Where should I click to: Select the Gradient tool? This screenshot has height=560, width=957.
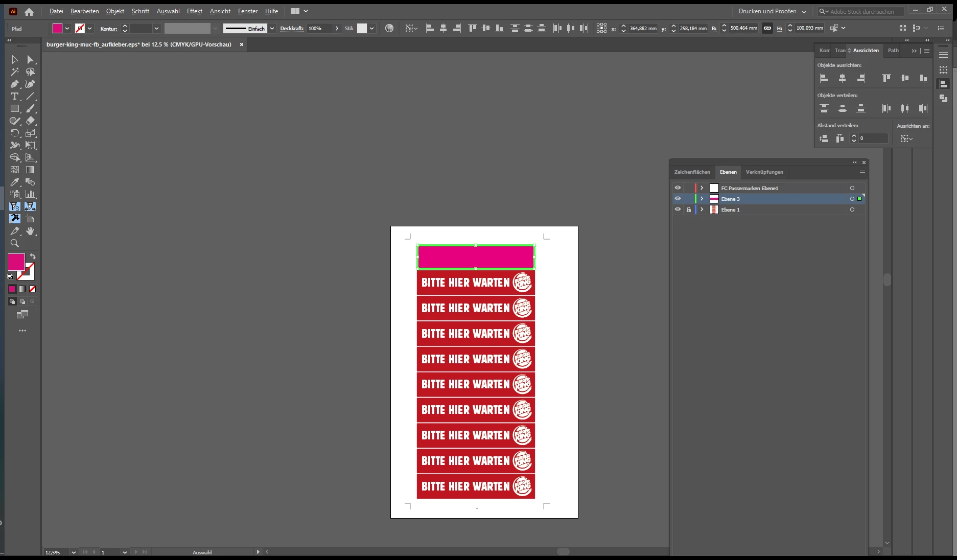pos(30,170)
